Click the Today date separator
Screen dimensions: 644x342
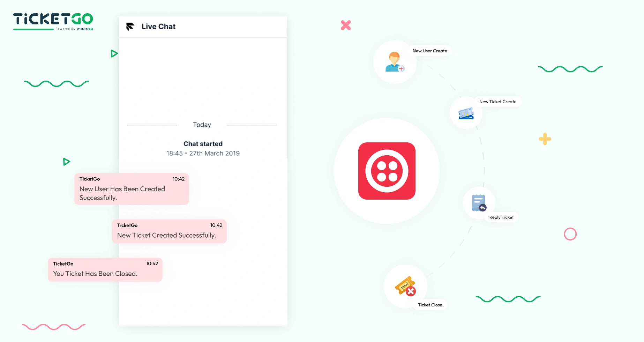pyautogui.click(x=202, y=125)
